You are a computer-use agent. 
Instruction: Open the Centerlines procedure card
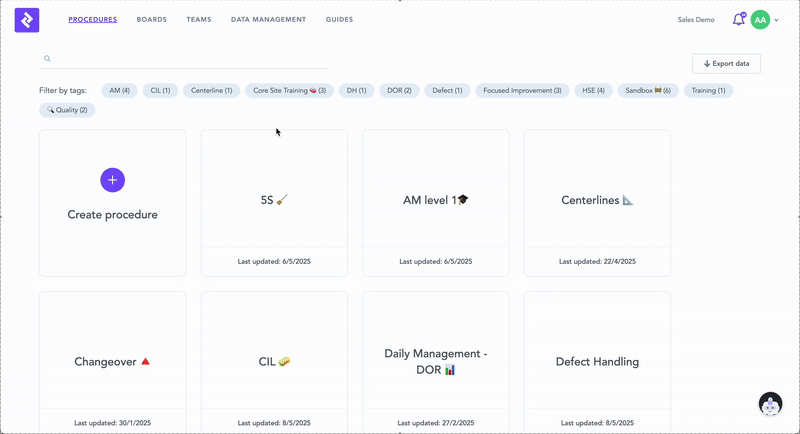597,201
